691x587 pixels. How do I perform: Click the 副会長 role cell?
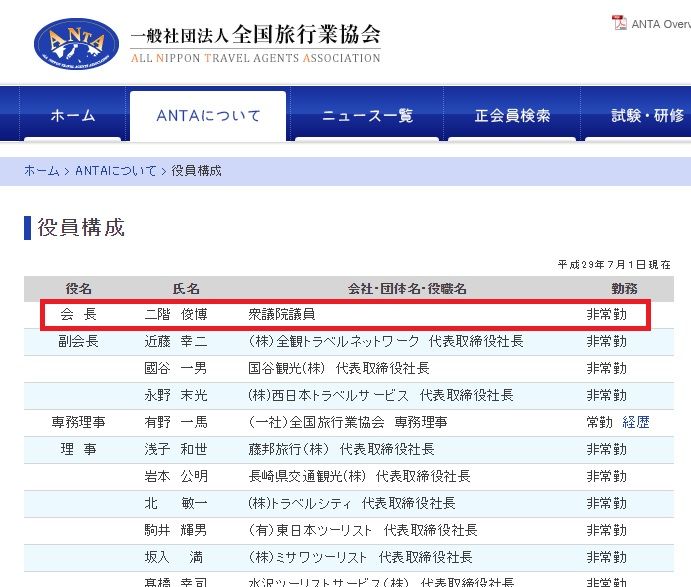[78, 341]
